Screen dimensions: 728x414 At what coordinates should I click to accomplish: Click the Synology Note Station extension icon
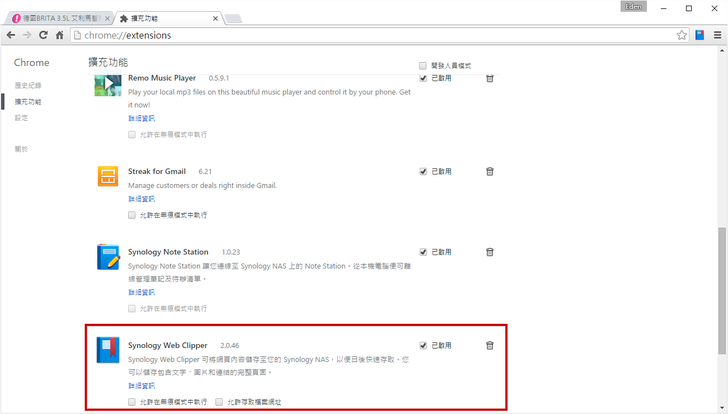(108, 257)
